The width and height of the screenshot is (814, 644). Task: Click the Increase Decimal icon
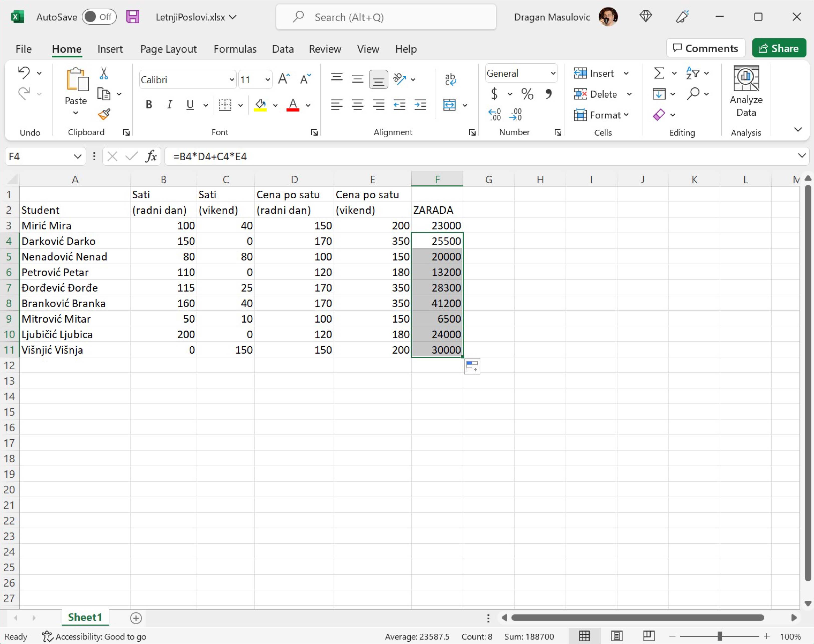tap(494, 114)
